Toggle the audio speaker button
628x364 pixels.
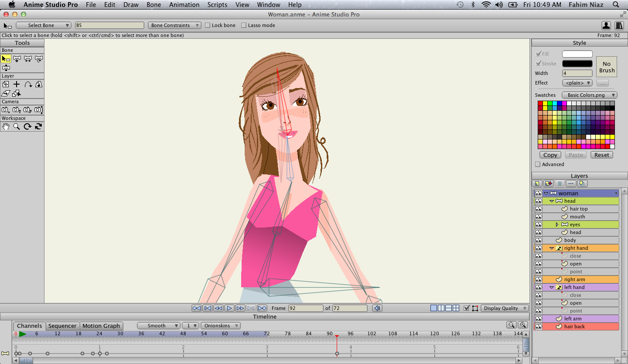(x=377, y=308)
